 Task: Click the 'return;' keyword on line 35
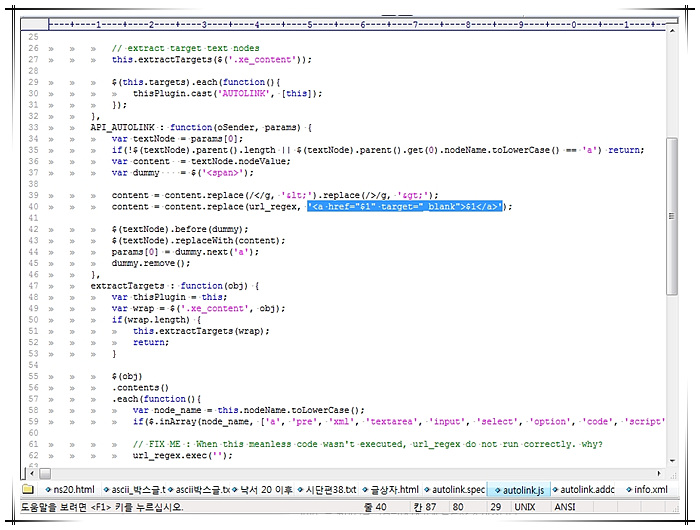[x=626, y=150]
